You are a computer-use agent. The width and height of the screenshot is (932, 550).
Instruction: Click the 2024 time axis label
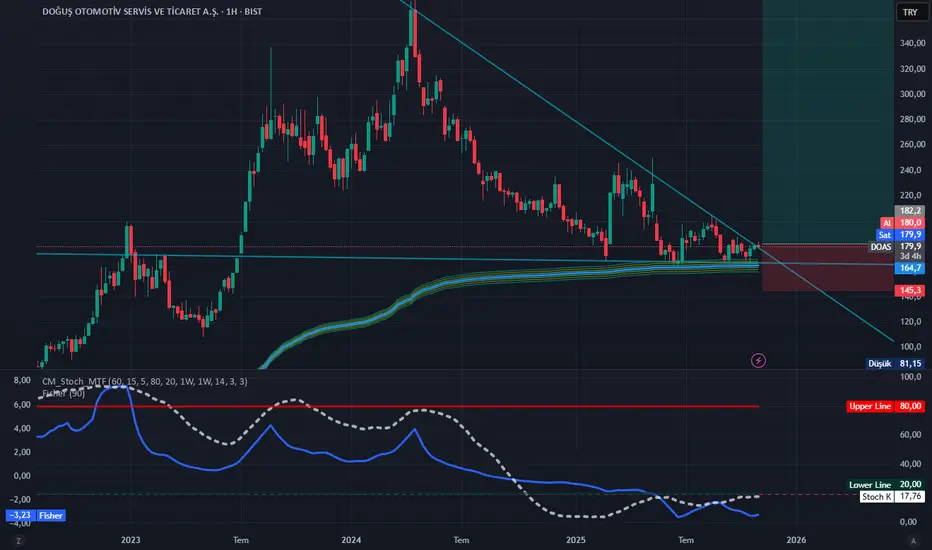pos(351,540)
